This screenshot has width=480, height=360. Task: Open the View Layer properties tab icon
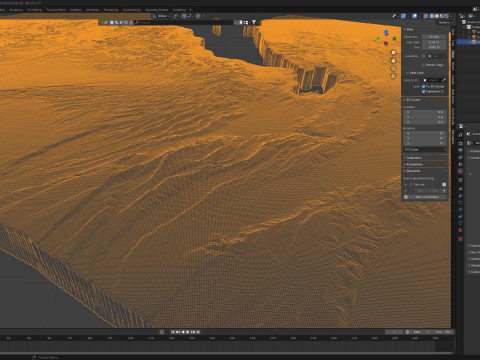click(460, 158)
